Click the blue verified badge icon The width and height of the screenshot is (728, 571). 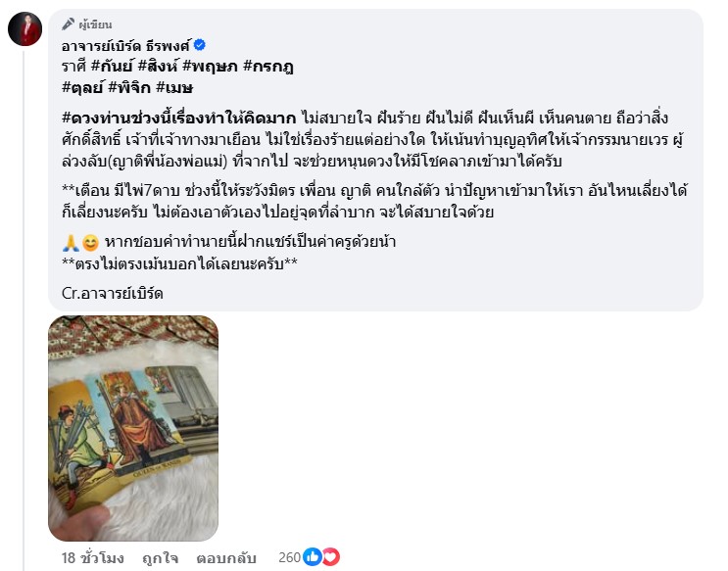(200, 45)
